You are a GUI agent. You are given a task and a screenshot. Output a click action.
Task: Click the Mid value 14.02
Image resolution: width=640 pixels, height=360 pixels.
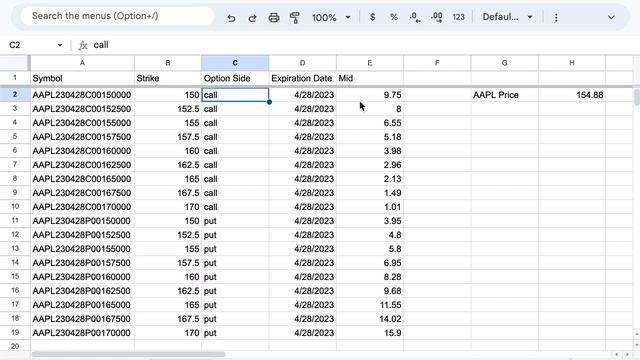[370, 319]
